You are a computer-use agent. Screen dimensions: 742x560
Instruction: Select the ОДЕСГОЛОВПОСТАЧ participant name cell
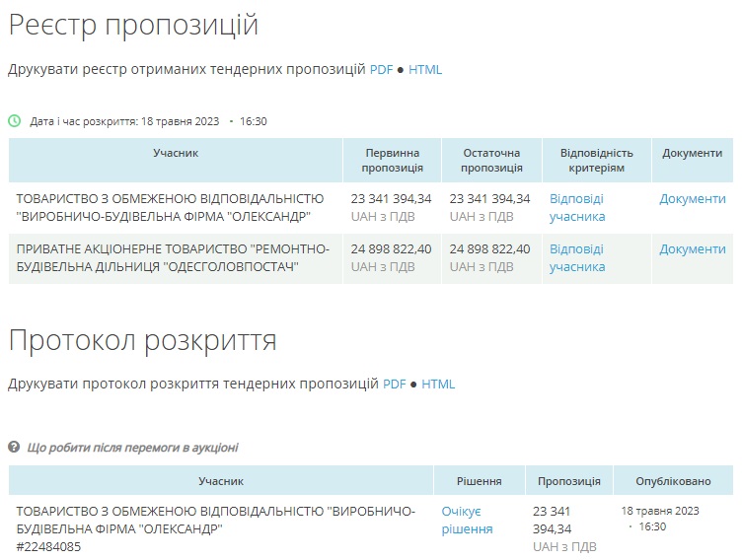(x=173, y=258)
